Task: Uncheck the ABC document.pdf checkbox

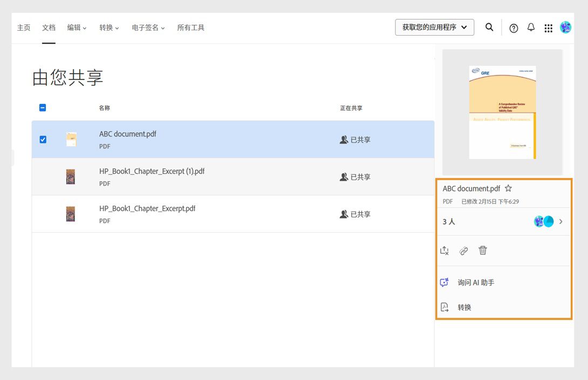Action: [43, 139]
